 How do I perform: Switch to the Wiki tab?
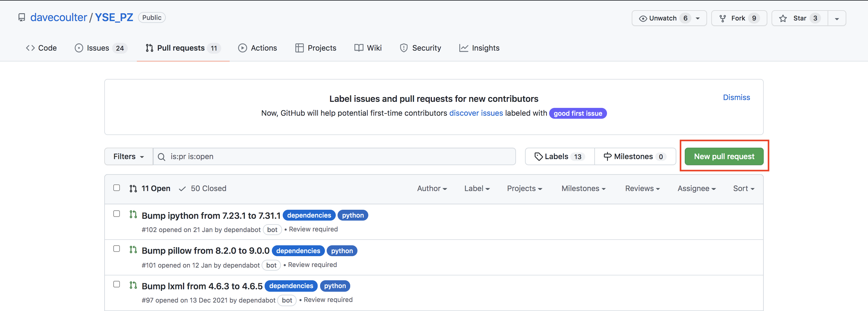pyautogui.click(x=368, y=48)
